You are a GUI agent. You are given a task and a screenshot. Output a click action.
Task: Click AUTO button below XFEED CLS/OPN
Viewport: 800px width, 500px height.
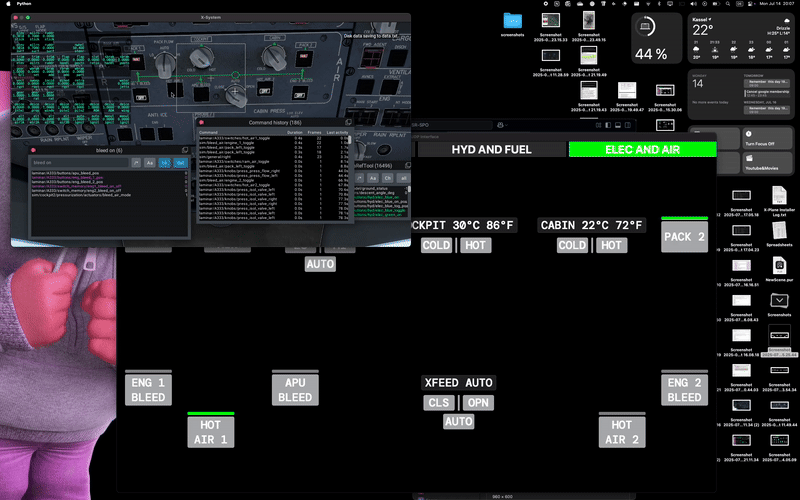(459, 421)
